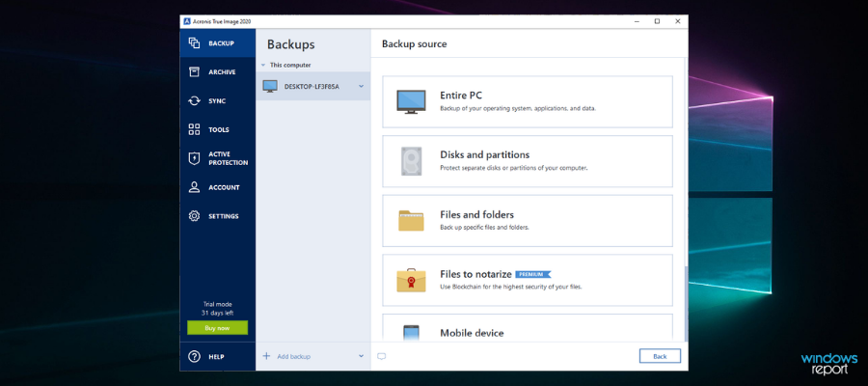The width and height of the screenshot is (868, 386).
Task: Switch to ACTIVE PROTECTION tab label
Action: 228,158
